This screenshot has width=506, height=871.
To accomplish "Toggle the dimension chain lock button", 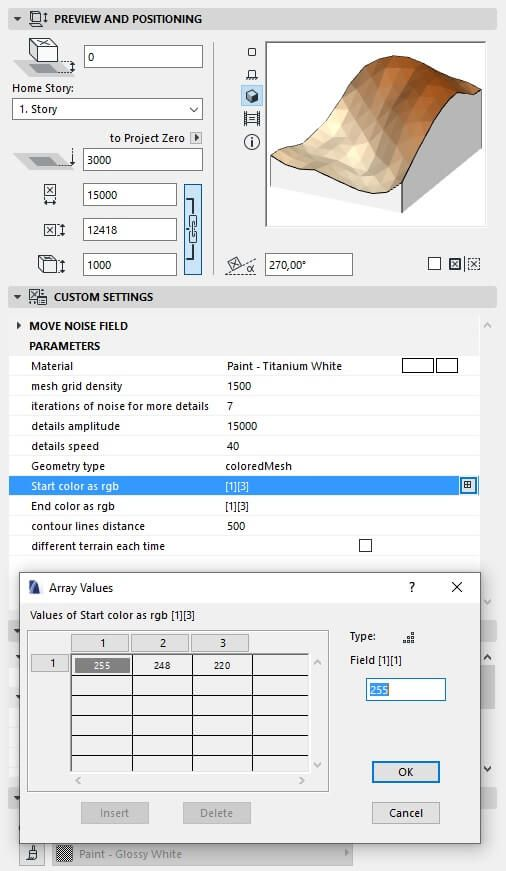I will tap(193, 229).
